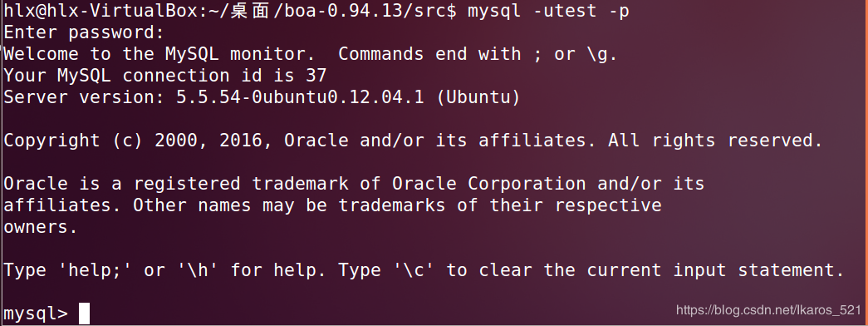This screenshot has width=868, height=326.
Task: Click the 'affiliates. Other names' line start
Action: coord(127,205)
